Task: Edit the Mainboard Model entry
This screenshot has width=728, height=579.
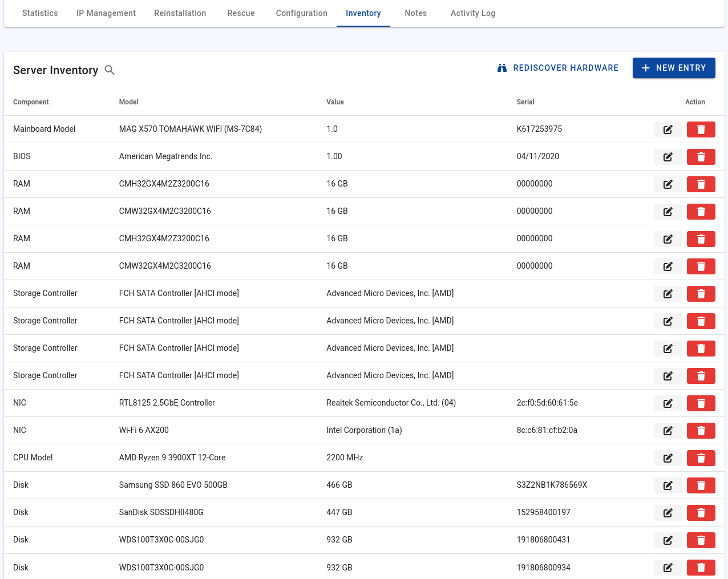Action: pyautogui.click(x=668, y=129)
